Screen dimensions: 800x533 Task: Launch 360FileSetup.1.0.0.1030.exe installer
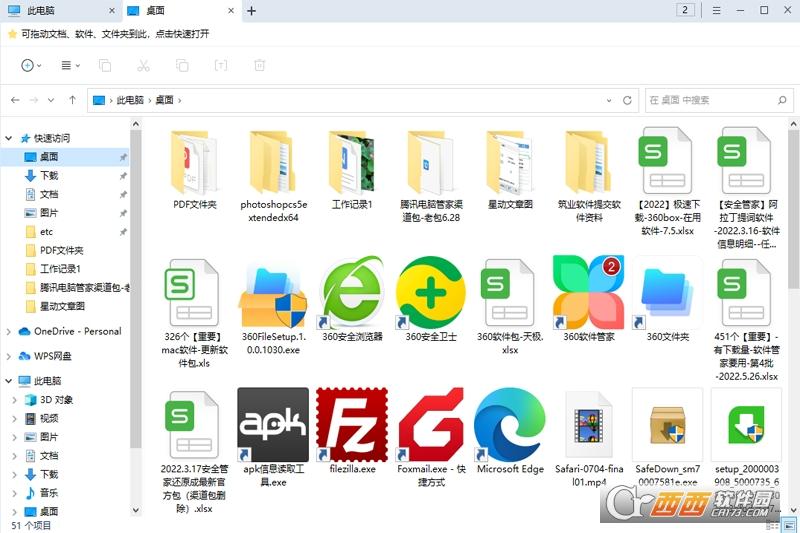click(273, 294)
